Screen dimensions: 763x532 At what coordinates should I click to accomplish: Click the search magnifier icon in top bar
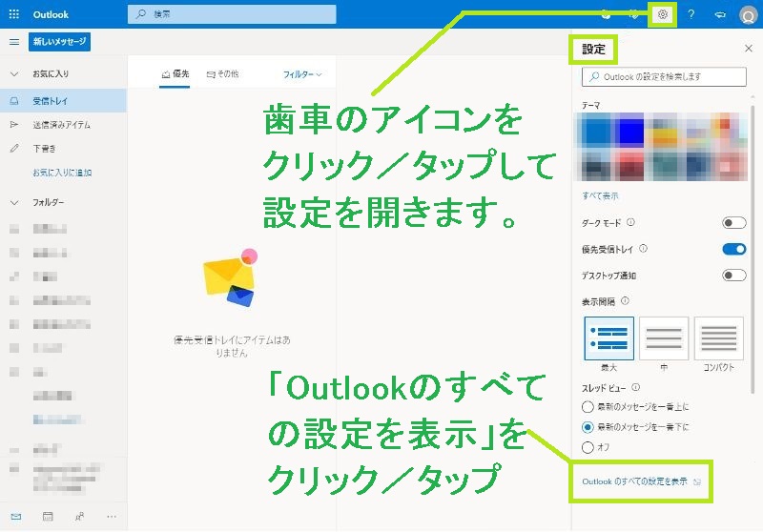coord(140,14)
